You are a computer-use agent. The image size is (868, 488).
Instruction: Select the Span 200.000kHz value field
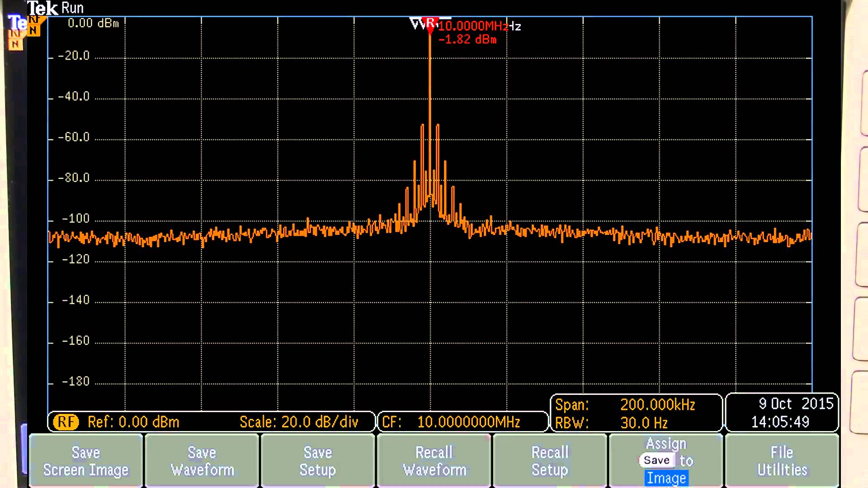click(x=658, y=405)
